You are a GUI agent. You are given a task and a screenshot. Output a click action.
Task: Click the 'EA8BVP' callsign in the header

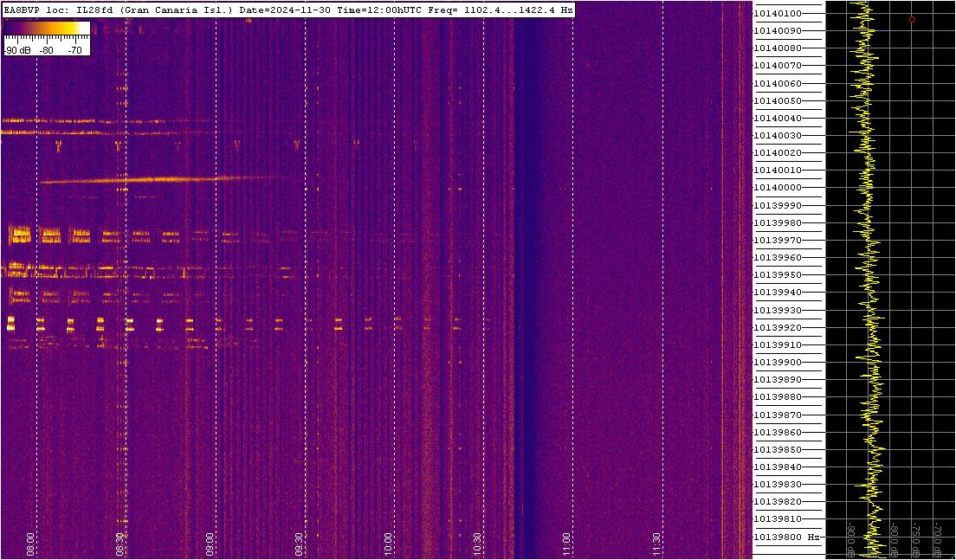coord(22,10)
